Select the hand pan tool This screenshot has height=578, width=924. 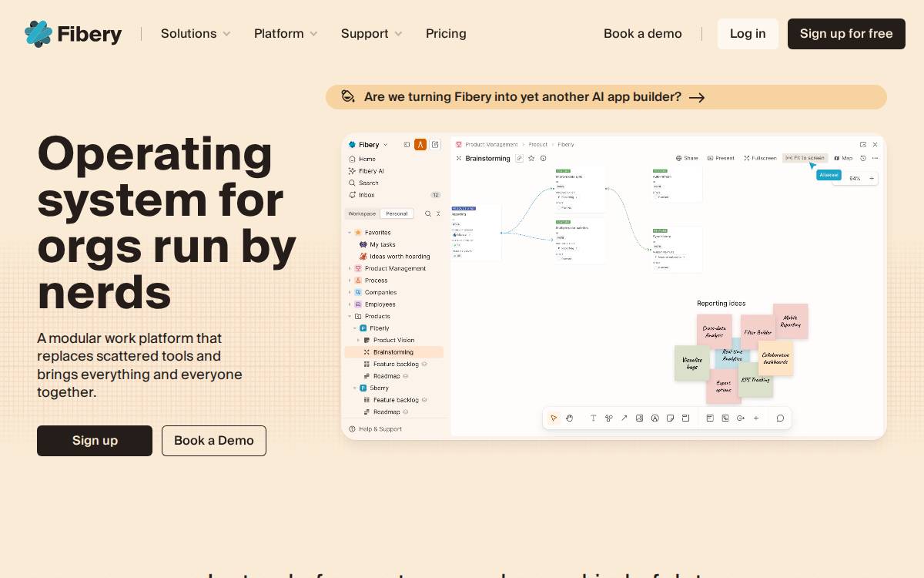point(570,418)
